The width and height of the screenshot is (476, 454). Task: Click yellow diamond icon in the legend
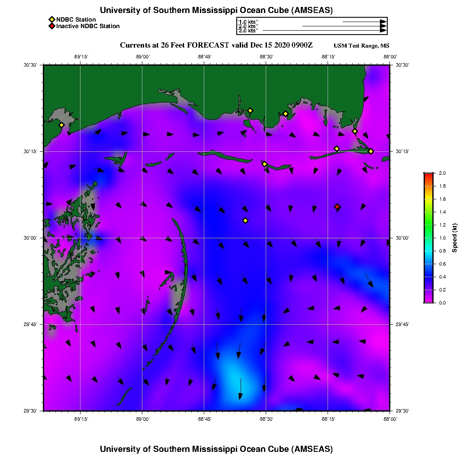coord(52,19)
